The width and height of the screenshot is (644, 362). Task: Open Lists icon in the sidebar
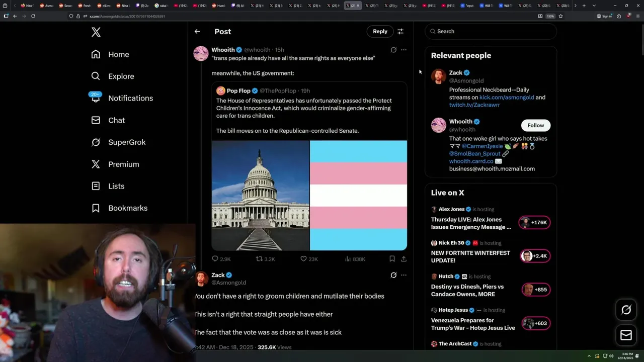tap(96, 186)
